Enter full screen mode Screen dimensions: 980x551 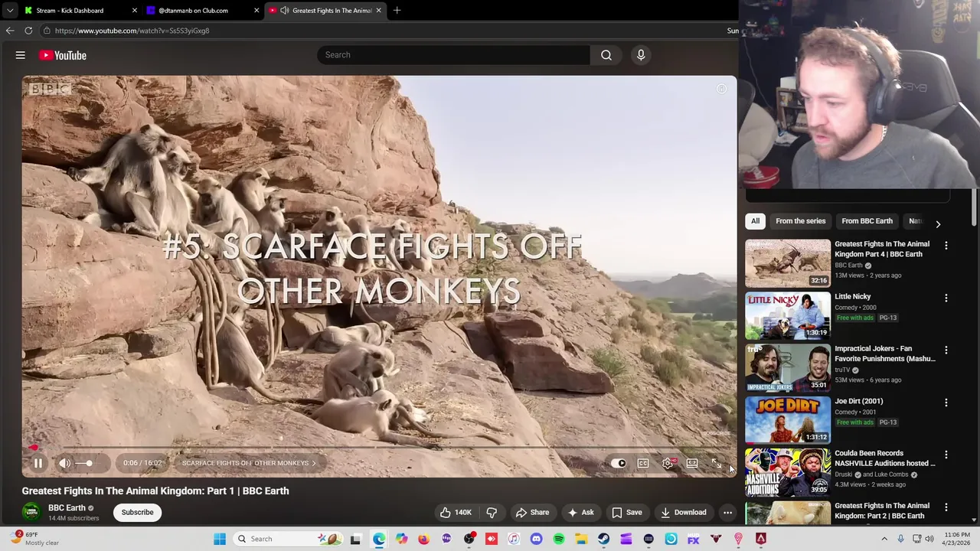click(717, 463)
